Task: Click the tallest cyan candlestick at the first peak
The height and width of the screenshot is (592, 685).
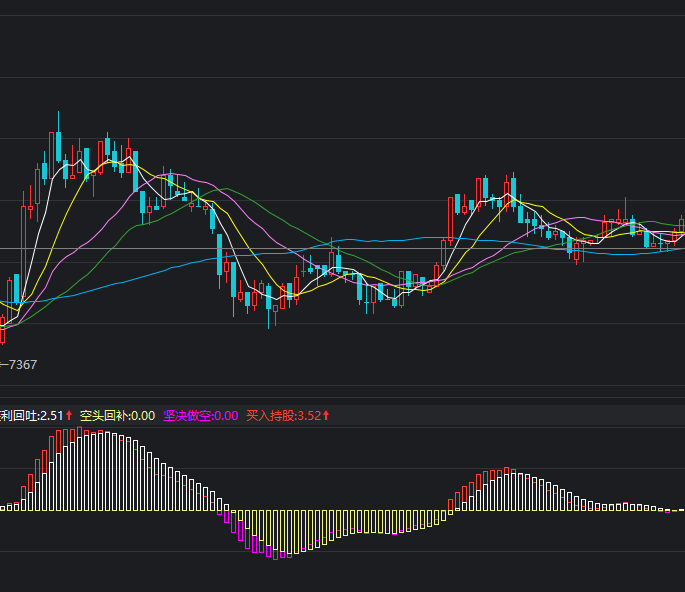Action: click(x=58, y=148)
